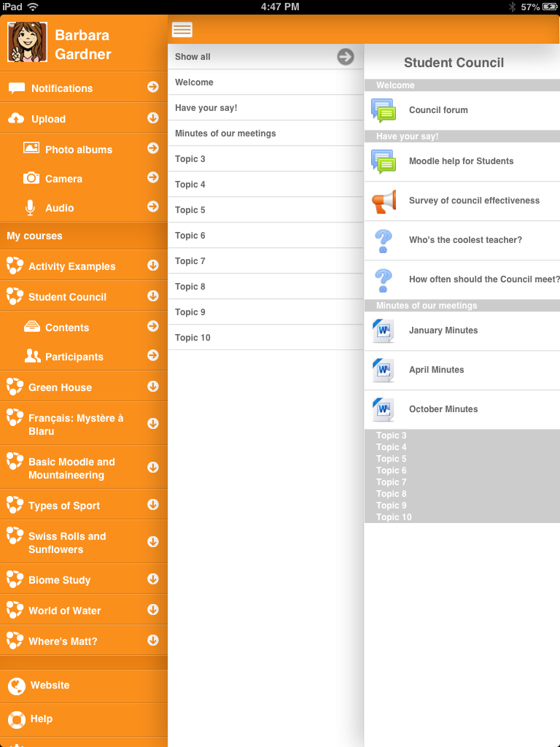Screen dimensions: 560x747
Task: Click the World of Water course icon
Action: pos(15,609)
